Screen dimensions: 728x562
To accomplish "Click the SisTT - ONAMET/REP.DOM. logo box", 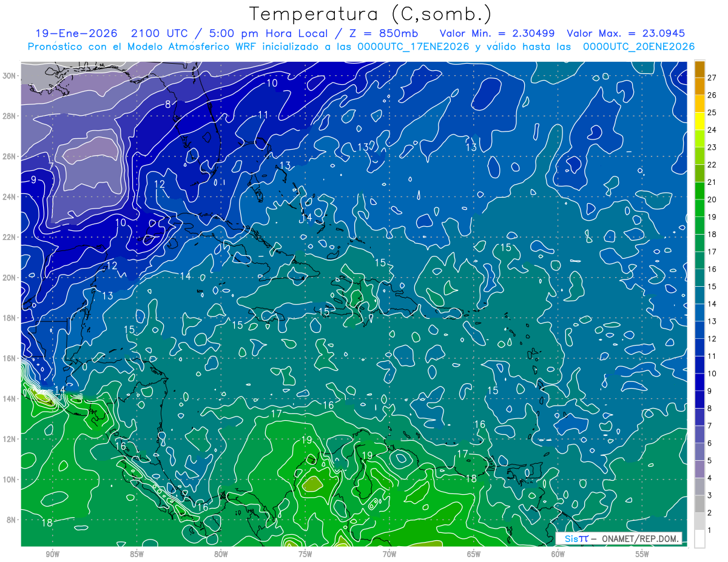I will 619,538.
